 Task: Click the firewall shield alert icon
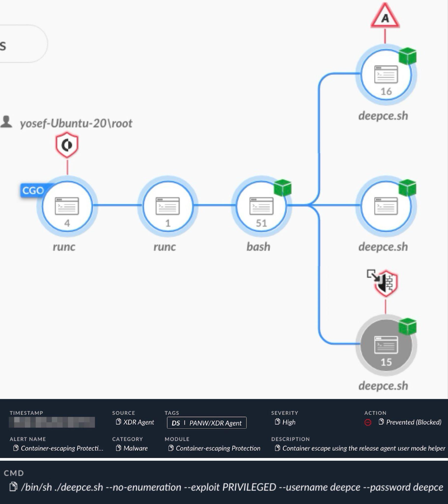[386, 283]
